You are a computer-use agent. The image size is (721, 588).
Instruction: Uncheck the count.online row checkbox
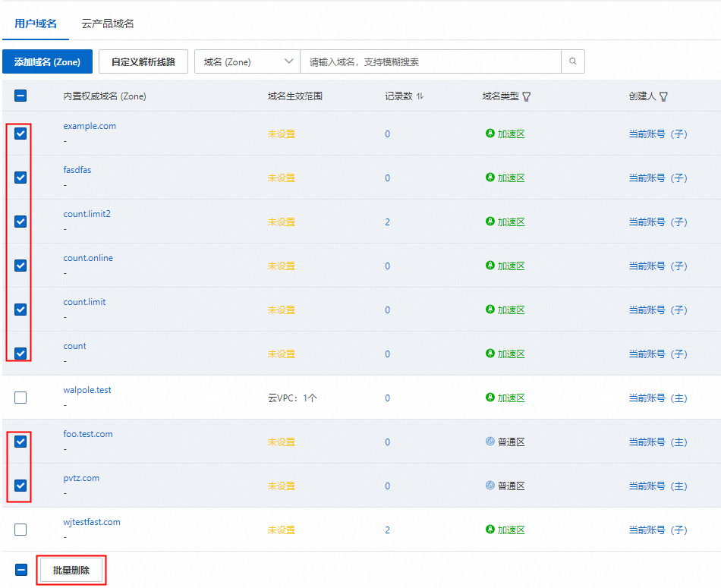pos(20,266)
